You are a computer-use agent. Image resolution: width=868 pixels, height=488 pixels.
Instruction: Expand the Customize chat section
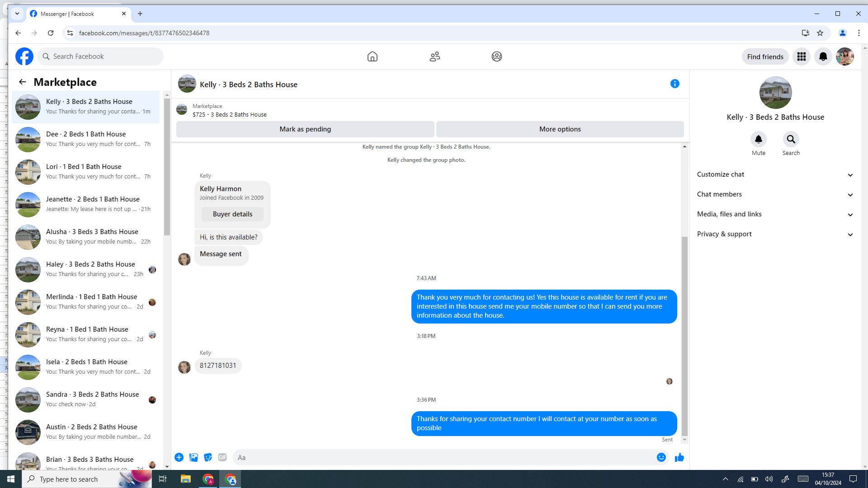coord(775,174)
